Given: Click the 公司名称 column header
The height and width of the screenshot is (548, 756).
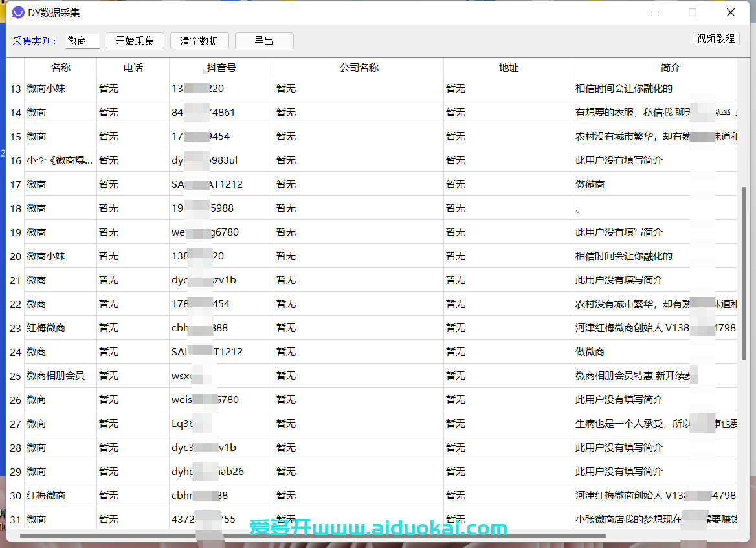Looking at the screenshot, I should click(x=359, y=68).
